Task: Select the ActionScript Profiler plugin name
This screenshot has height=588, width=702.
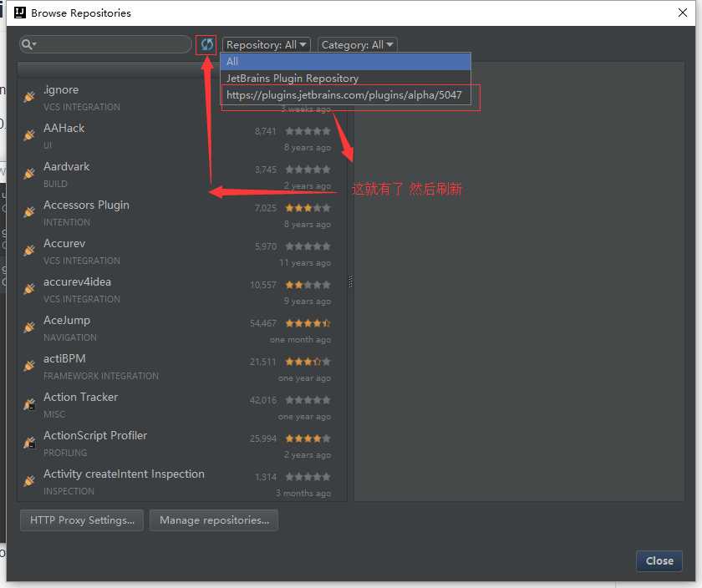Action: click(95, 435)
